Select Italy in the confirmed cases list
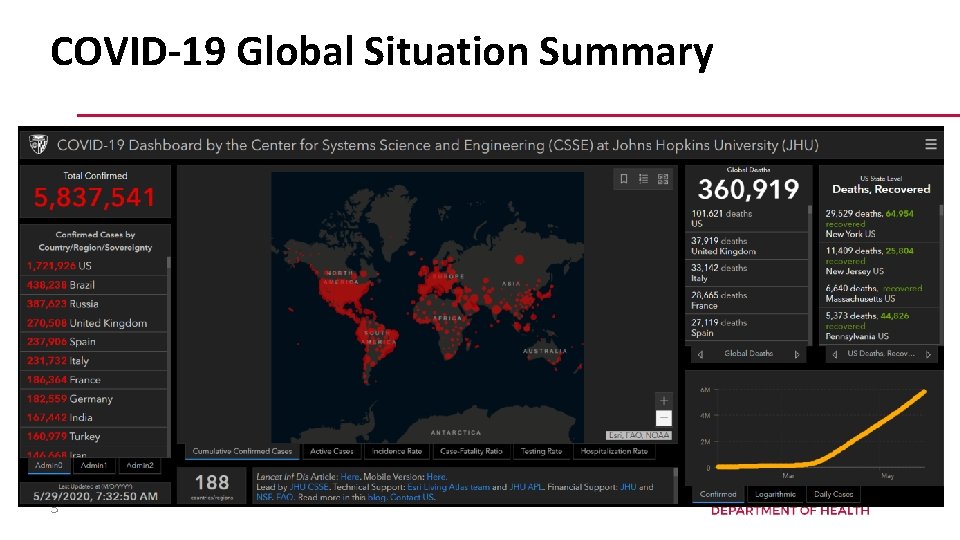Image resolution: width=960 pixels, height=540 pixels. pyautogui.click(x=94, y=361)
